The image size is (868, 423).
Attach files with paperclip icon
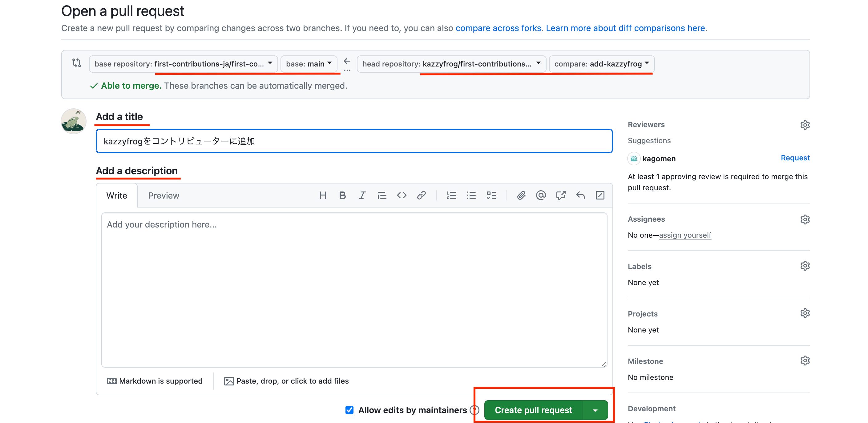click(521, 195)
